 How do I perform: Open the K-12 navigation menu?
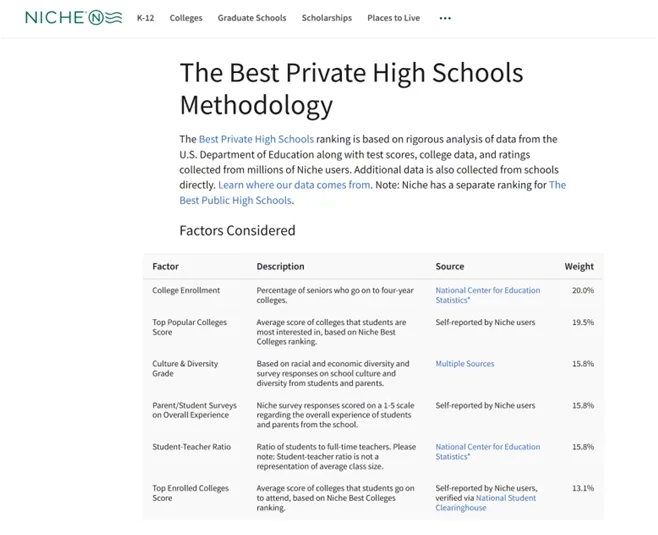145,18
